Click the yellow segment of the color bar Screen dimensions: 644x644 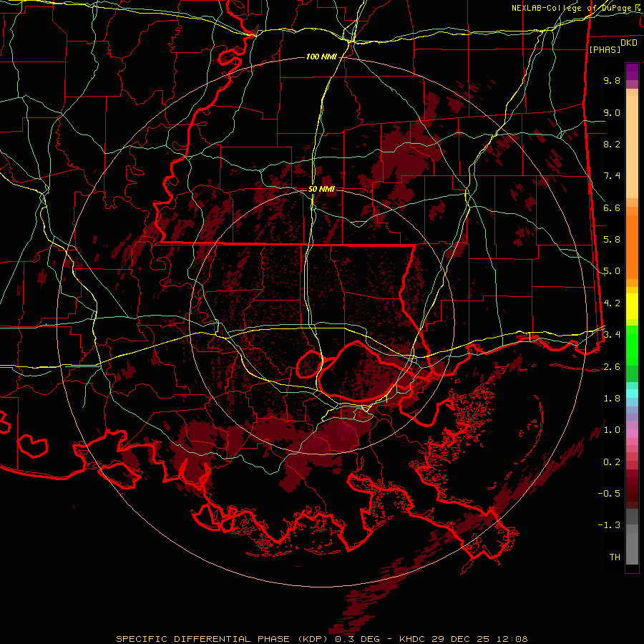click(x=632, y=306)
